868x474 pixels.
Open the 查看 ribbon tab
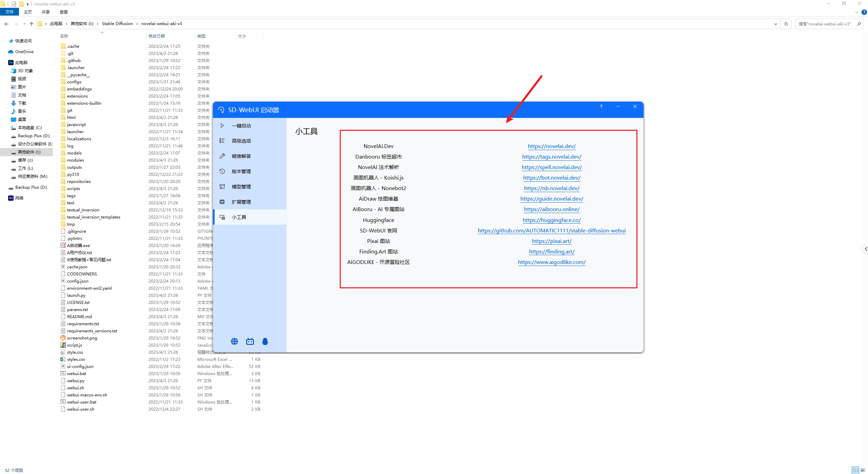coord(64,12)
